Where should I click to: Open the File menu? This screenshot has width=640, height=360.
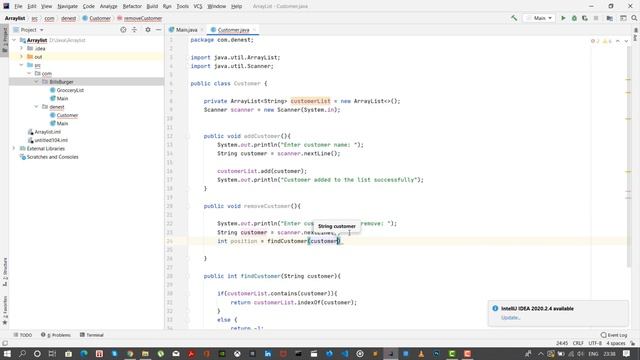coord(18,6)
